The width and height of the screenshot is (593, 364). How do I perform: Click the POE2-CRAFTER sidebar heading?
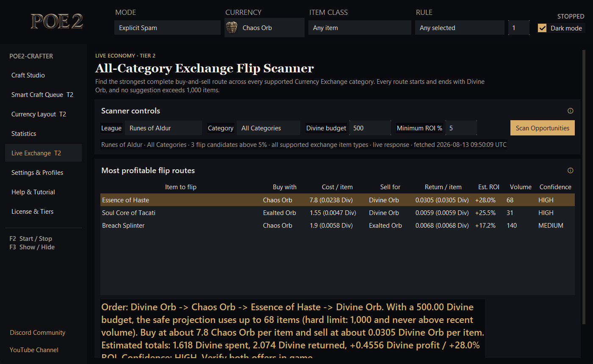[x=31, y=56]
